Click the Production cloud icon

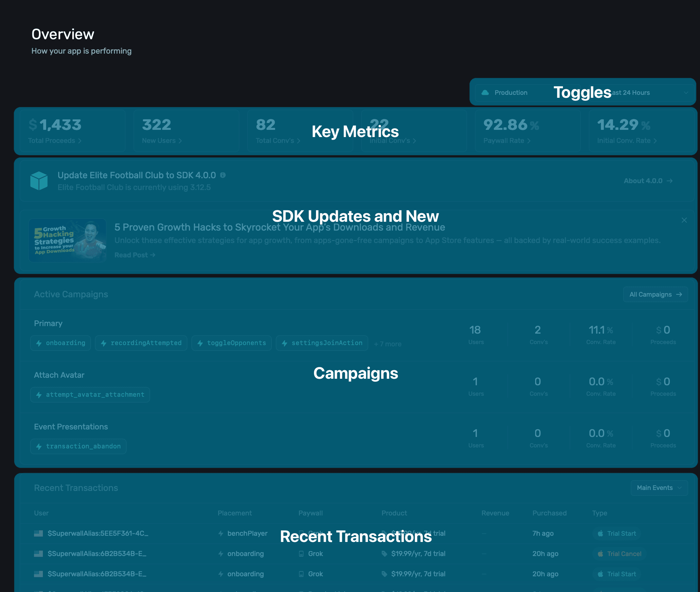click(x=485, y=93)
